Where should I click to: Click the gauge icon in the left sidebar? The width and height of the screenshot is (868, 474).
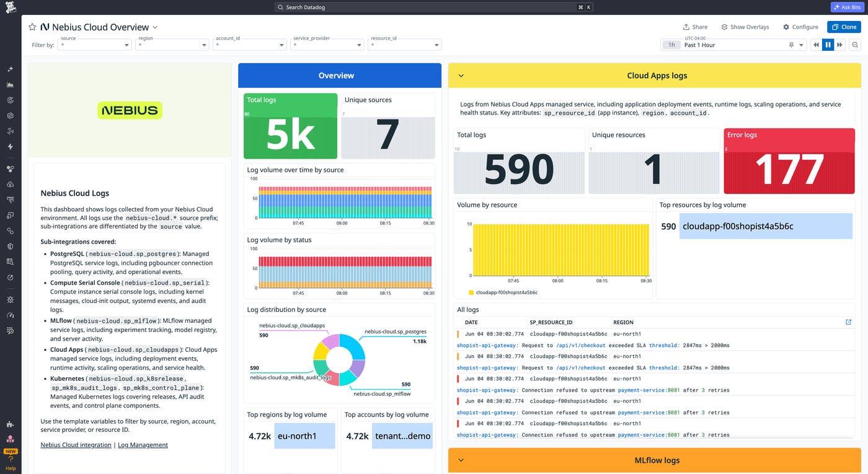[x=11, y=315]
